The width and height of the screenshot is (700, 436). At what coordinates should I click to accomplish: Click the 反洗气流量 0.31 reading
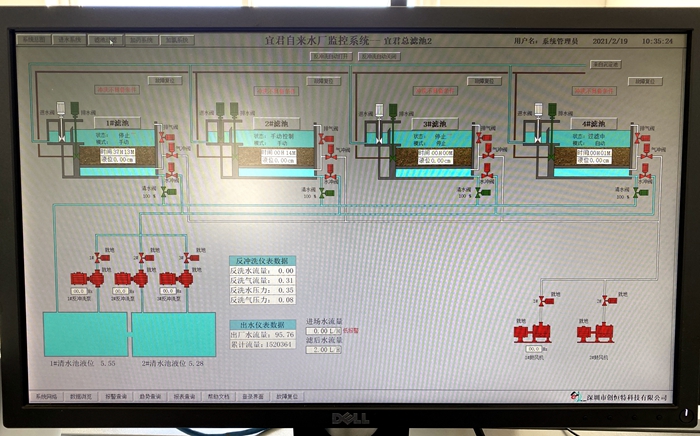coord(286,281)
